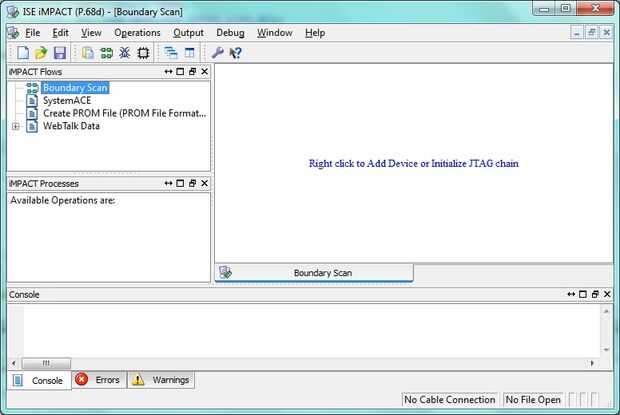
Task: Click the copy documents toolbar icon
Action: [87, 53]
